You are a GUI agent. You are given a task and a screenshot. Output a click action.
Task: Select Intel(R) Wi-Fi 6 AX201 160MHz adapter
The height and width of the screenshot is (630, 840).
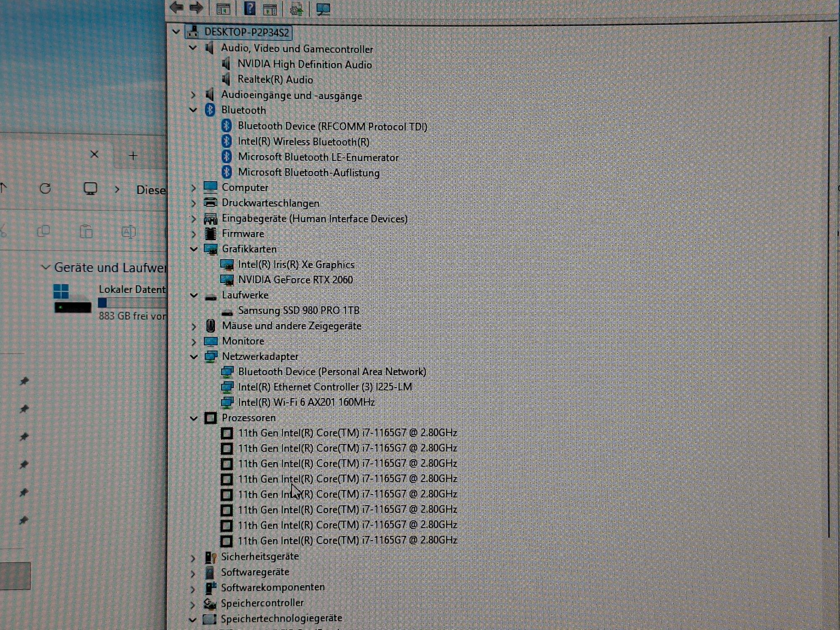(x=306, y=402)
